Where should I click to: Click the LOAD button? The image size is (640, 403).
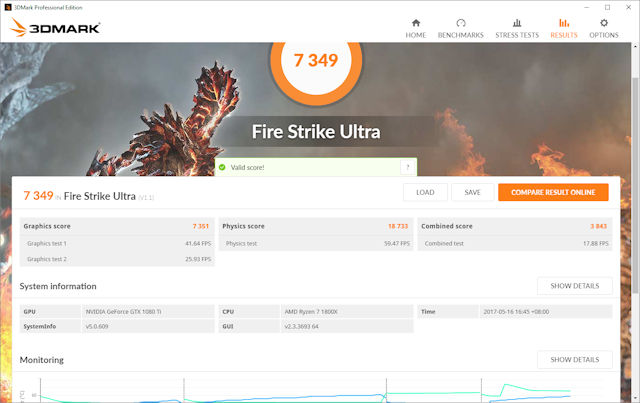coord(425,192)
